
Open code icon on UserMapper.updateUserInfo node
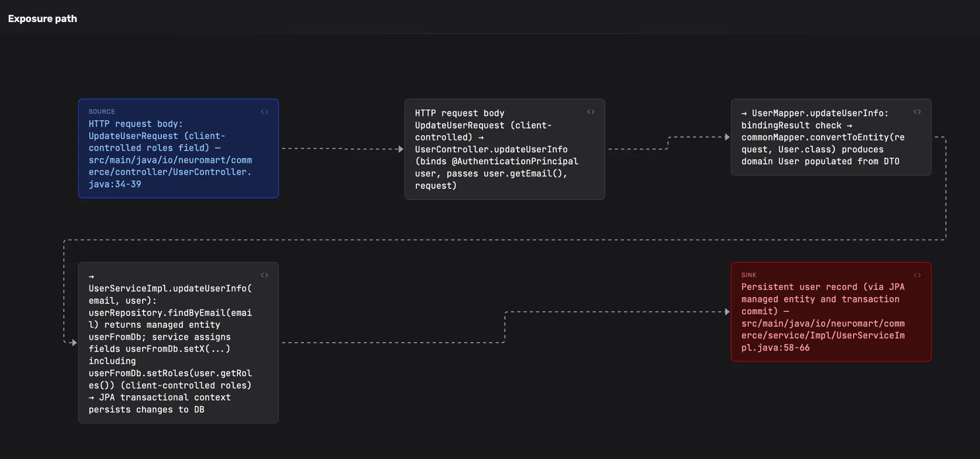coord(917,112)
